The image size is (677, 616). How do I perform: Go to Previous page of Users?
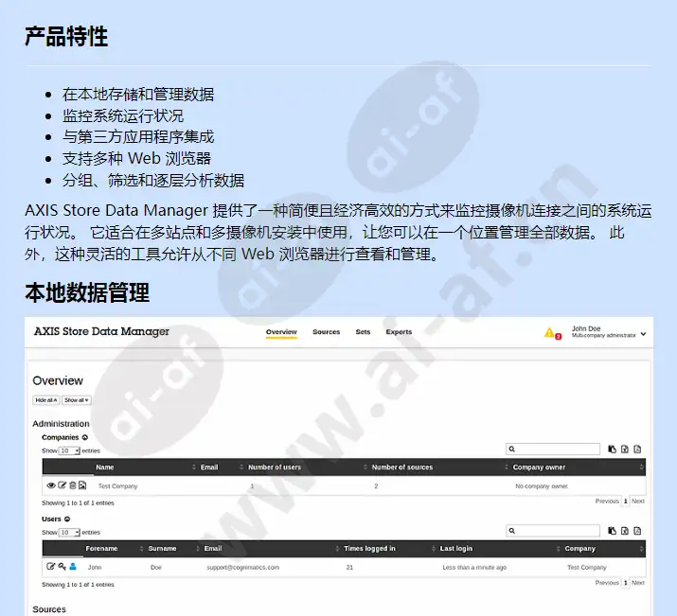pyautogui.click(x=607, y=582)
